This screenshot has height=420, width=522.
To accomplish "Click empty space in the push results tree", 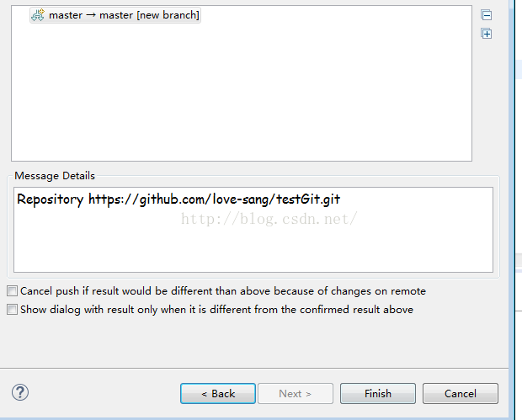I will (240, 93).
